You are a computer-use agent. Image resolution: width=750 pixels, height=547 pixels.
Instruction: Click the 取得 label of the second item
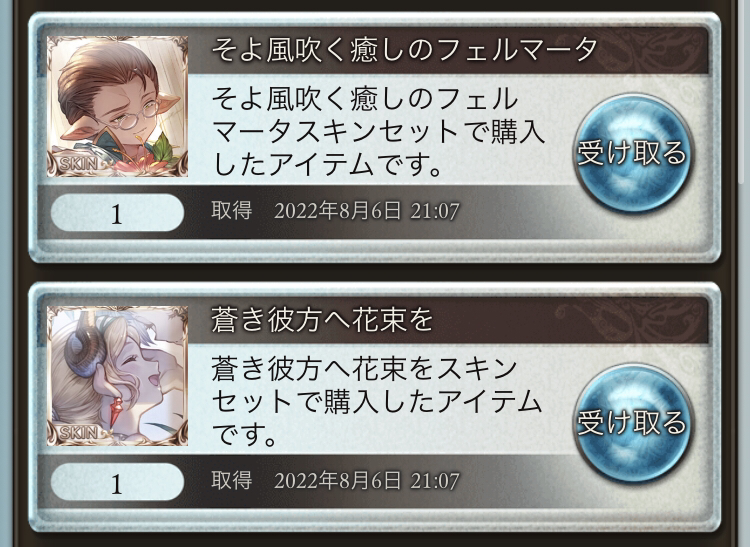tap(232, 480)
